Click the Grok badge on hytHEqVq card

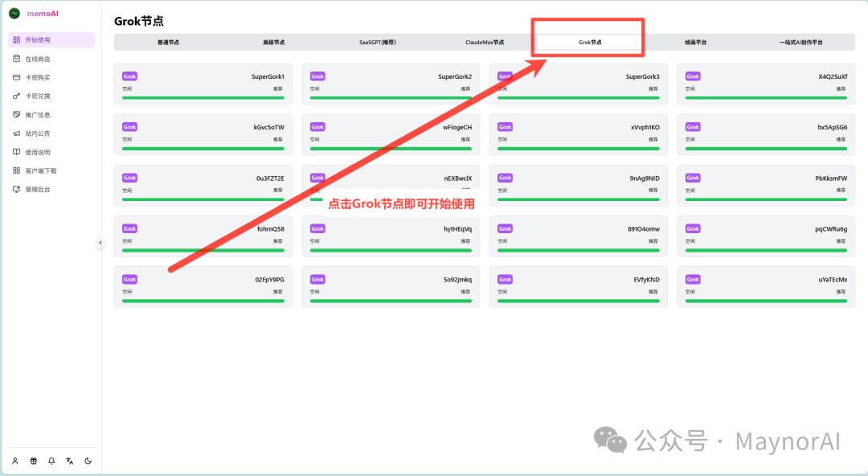click(x=317, y=228)
